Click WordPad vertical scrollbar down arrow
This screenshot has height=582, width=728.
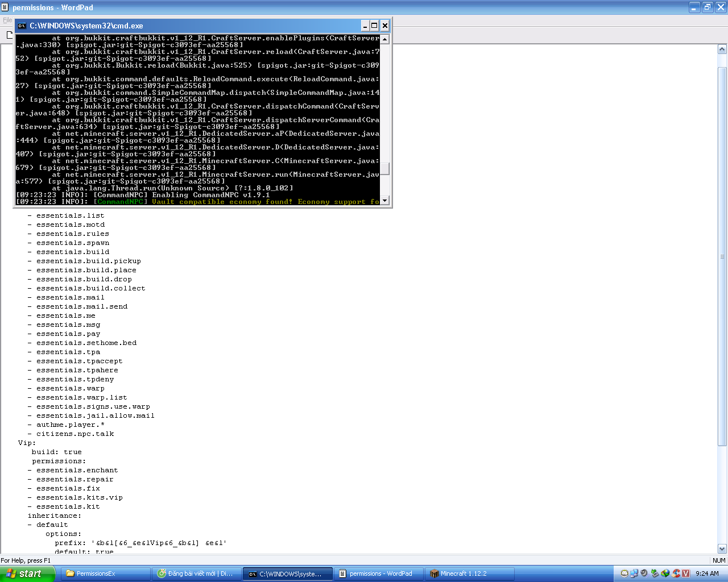pos(722,549)
